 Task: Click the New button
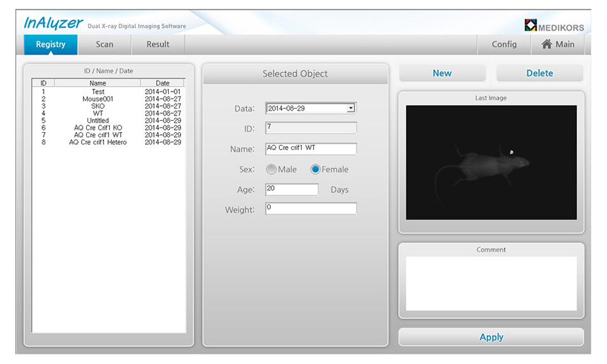(442, 73)
